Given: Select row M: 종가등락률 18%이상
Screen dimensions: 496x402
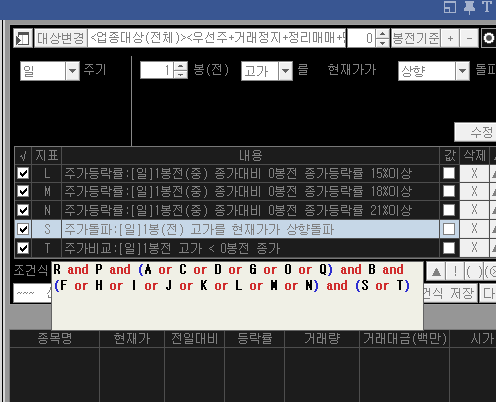Looking at the screenshot, I should [x=250, y=191].
